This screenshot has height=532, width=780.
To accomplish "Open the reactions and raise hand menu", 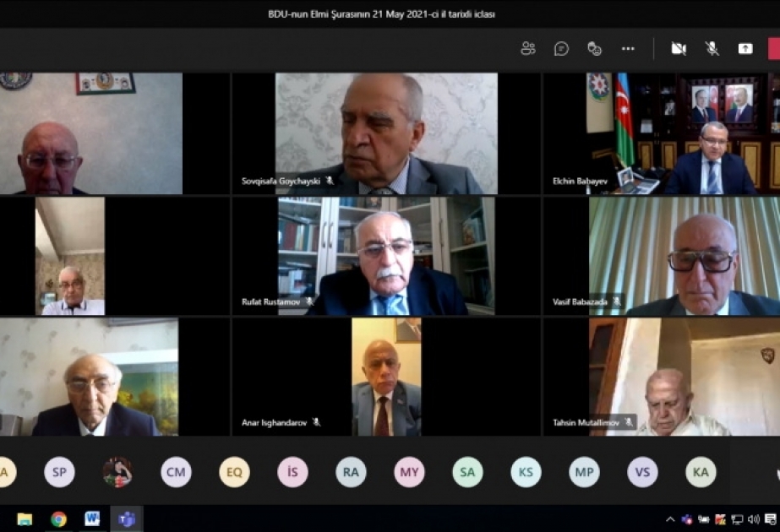I will [594, 49].
